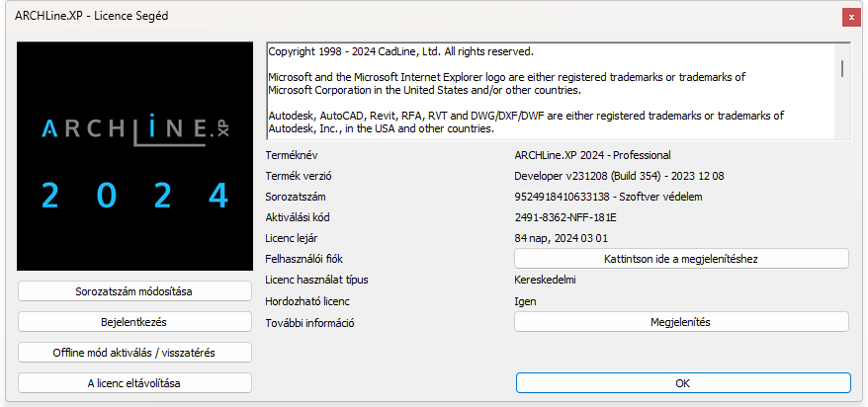Click the Sorozatszám módosítása button
The image size is (868, 407).
(134, 290)
